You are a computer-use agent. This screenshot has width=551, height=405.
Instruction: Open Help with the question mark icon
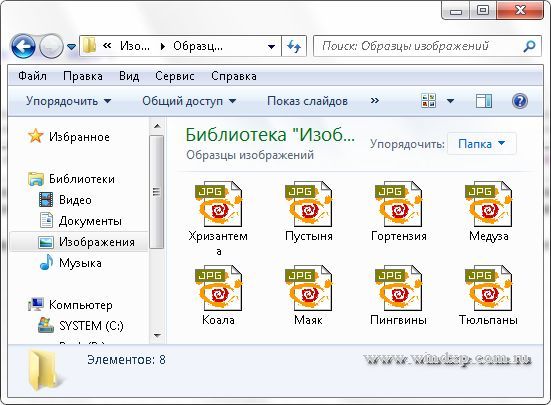coord(520,101)
